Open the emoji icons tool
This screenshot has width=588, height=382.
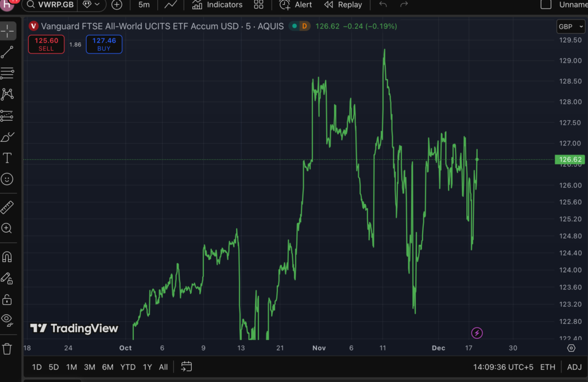(7, 179)
